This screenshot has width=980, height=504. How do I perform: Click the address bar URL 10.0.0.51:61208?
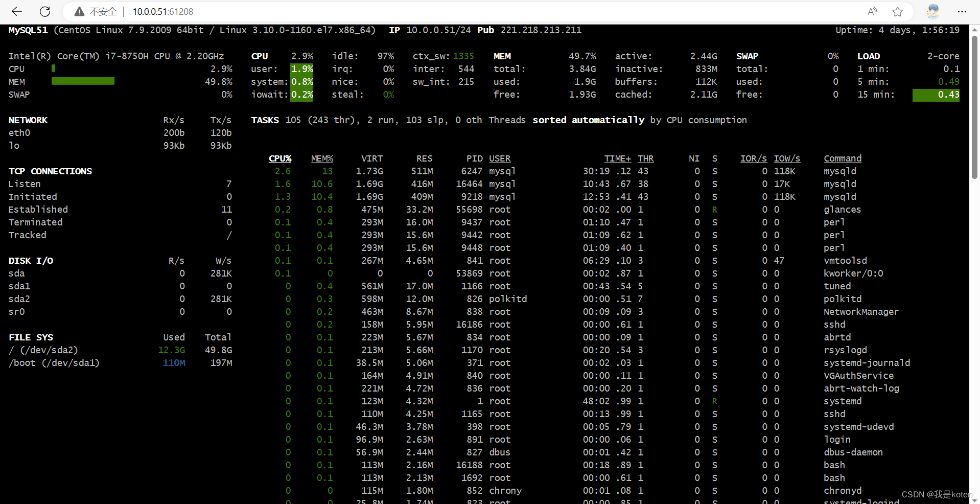[163, 11]
